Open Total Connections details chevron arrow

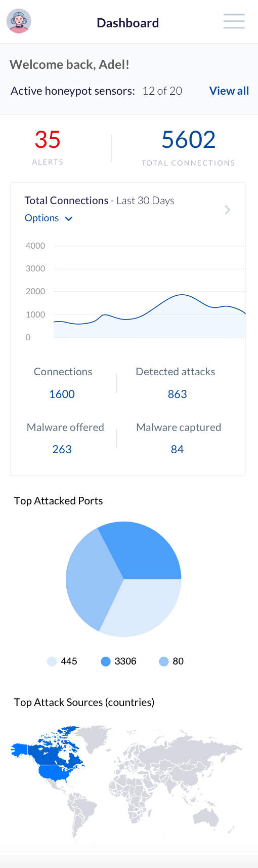coord(228,210)
